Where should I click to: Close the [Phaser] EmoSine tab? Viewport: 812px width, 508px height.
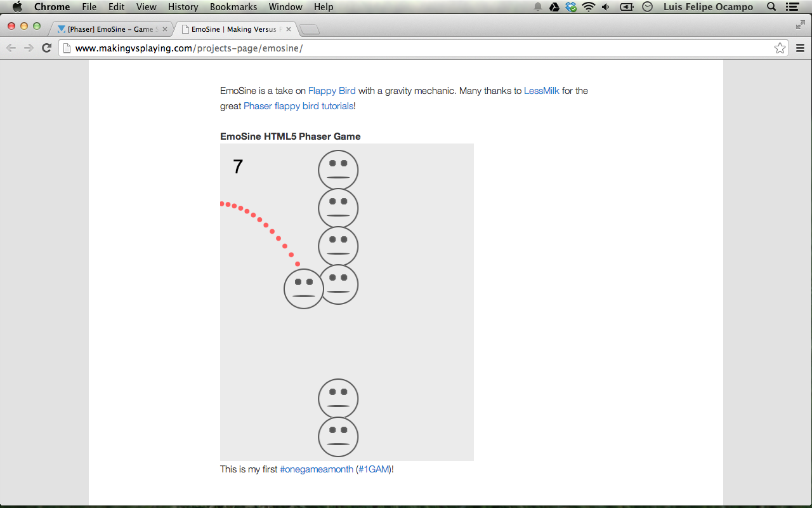click(164, 29)
